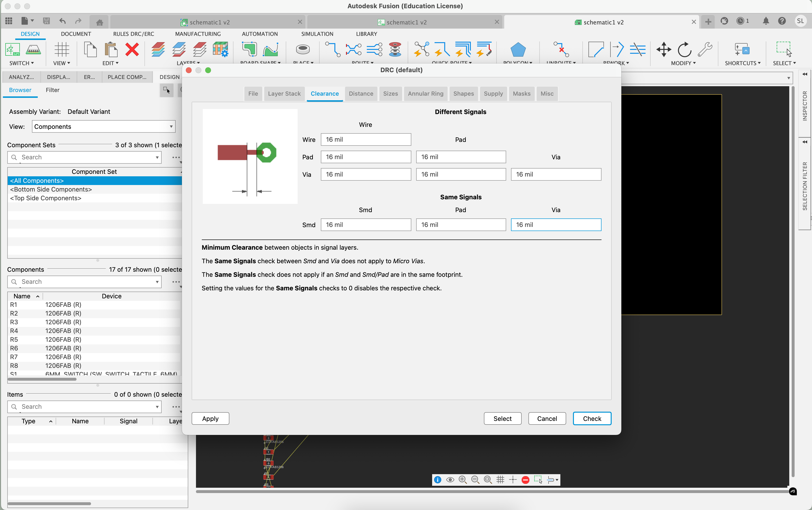Click the Paste clipboard icon
This screenshot has width=812, height=510.
pos(111,50)
